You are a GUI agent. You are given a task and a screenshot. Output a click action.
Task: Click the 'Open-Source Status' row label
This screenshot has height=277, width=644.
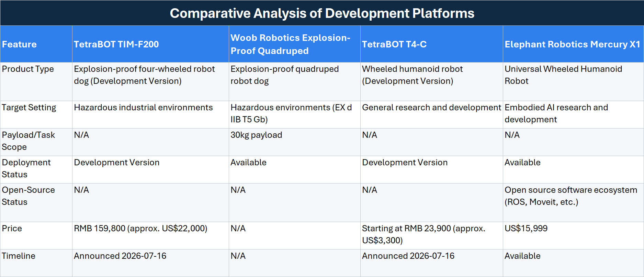coord(36,202)
